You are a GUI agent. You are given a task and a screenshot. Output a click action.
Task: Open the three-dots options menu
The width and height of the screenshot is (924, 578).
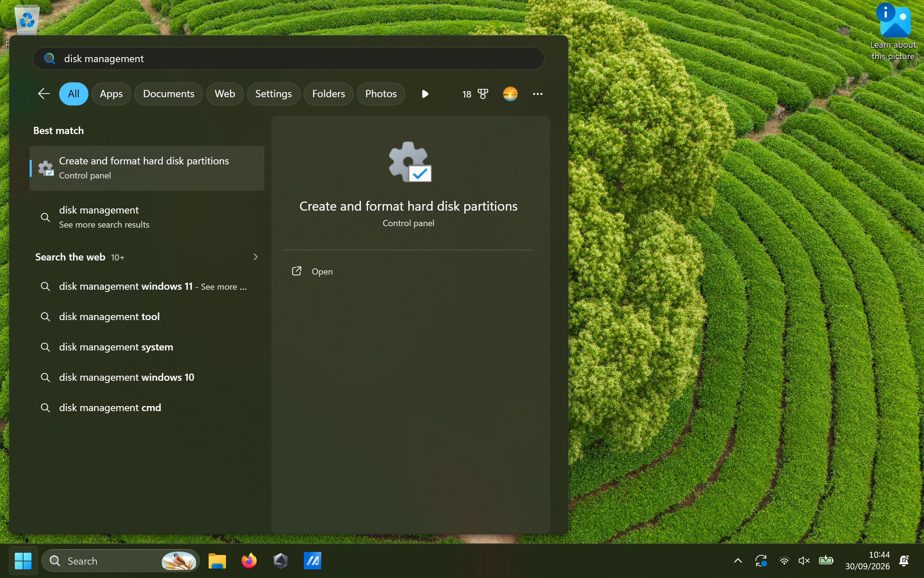[537, 94]
